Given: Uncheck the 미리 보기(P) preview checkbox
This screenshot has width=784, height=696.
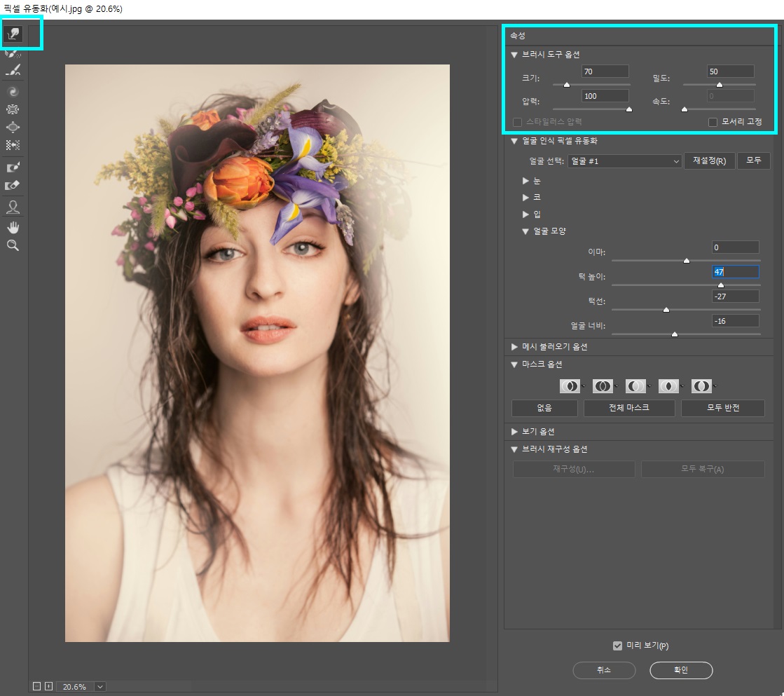Looking at the screenshot, I should point(617,646).
